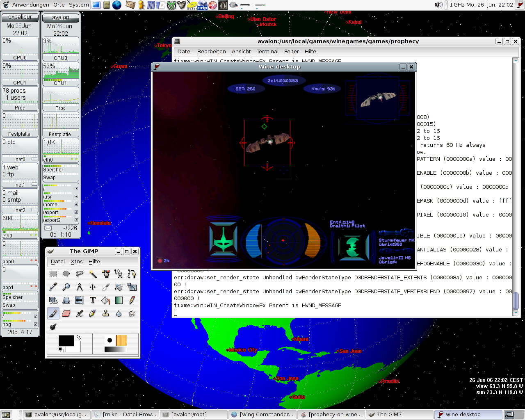Choose the Bucket Fill tool

(x=106, y=300)
